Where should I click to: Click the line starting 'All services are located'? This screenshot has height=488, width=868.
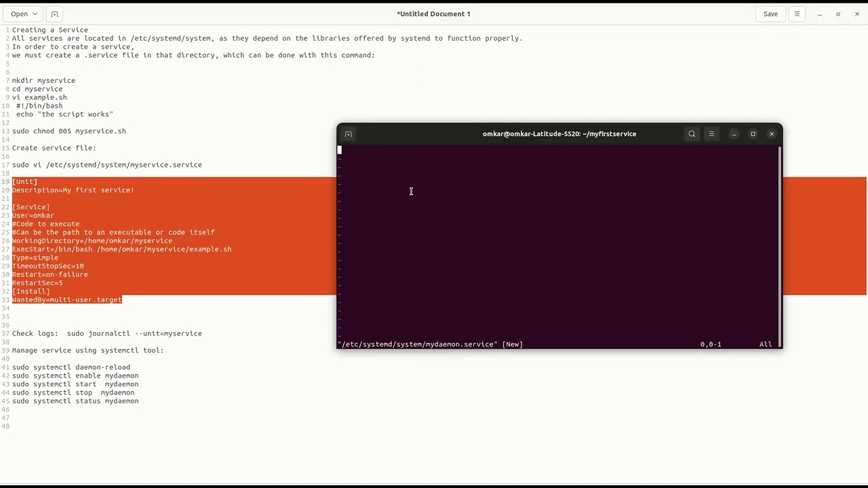(267, 39)
